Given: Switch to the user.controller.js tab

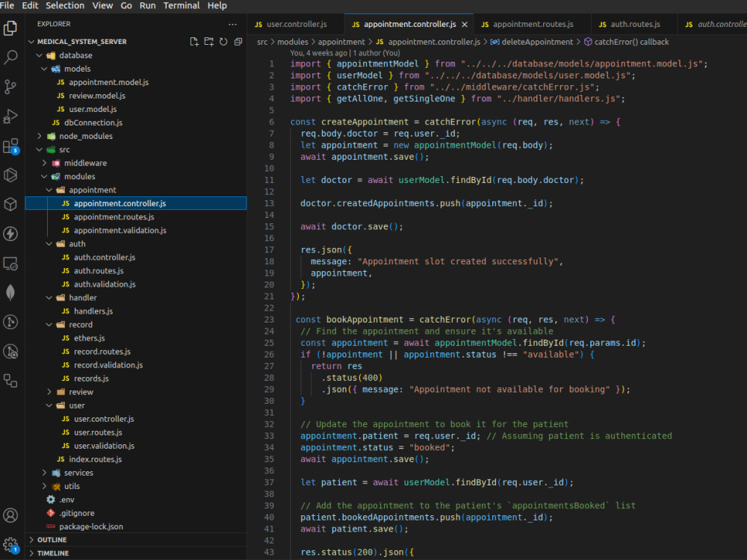Looking at the screenshot, I should click(296, 25).
